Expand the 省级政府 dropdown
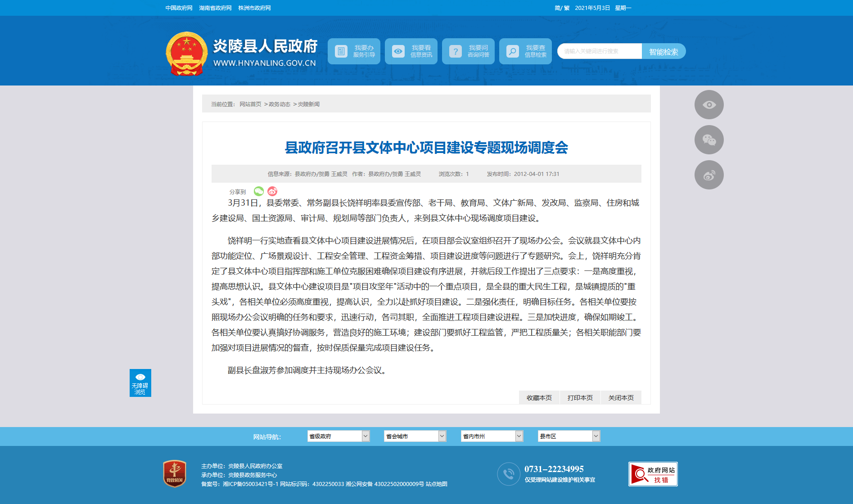Viewport: 853px width, 504px height. pos(338,436)
